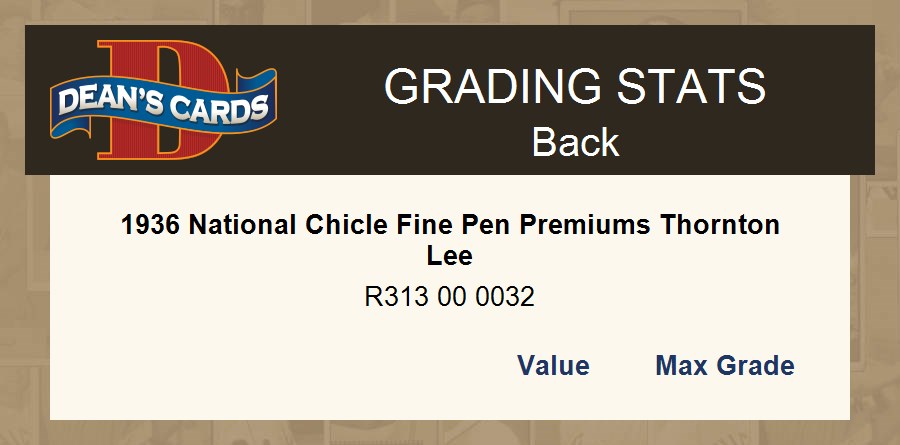900x445 pixels.
Task: Click the catalog number R313 00 0032
Action: [x=450, y=297]
